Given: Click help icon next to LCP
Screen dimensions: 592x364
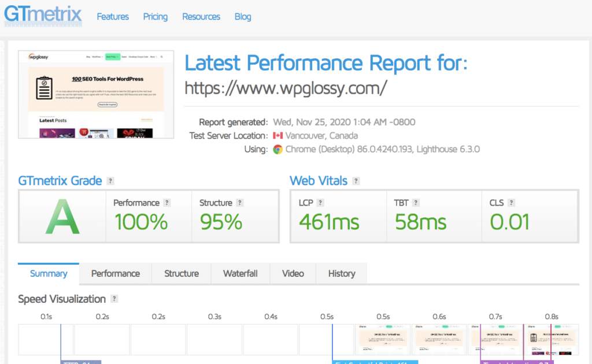Looking at the screenshot, I should click(x=320, y=203).
